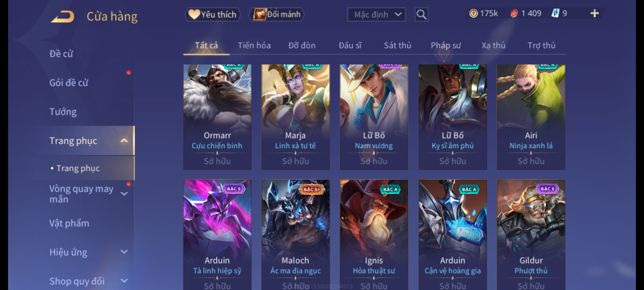
Task: Expand the Shop quy đổi section
Action: (x=124, y=281)
